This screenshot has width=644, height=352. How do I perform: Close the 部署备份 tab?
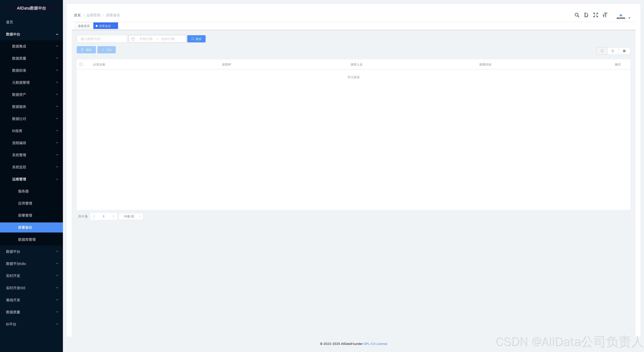point(114,26)
